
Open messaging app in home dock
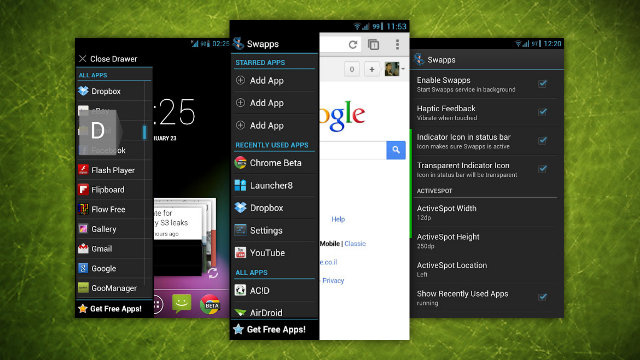coord(182,303)
